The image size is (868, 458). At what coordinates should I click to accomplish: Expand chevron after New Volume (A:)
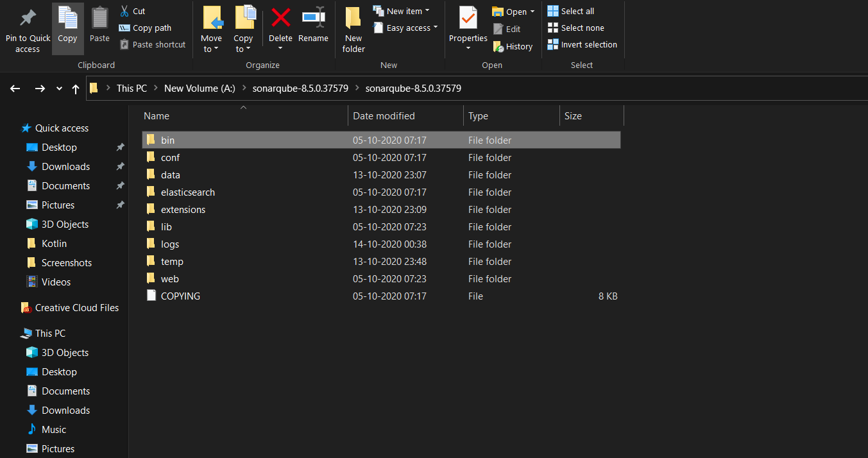[243, 89]
